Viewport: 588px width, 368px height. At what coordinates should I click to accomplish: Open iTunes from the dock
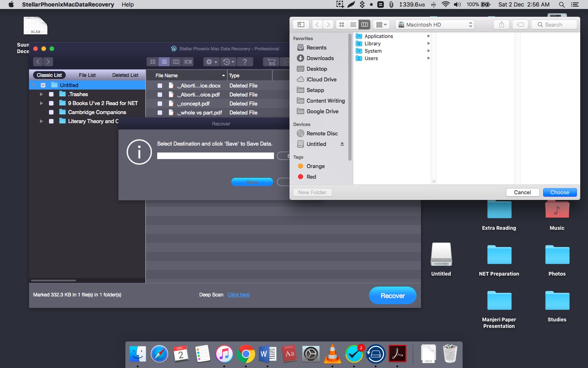(x=224, y=354)
